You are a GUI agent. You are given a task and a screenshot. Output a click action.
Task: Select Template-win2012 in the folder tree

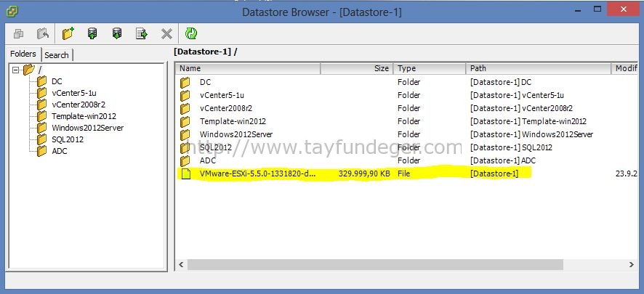coord(84,116)
